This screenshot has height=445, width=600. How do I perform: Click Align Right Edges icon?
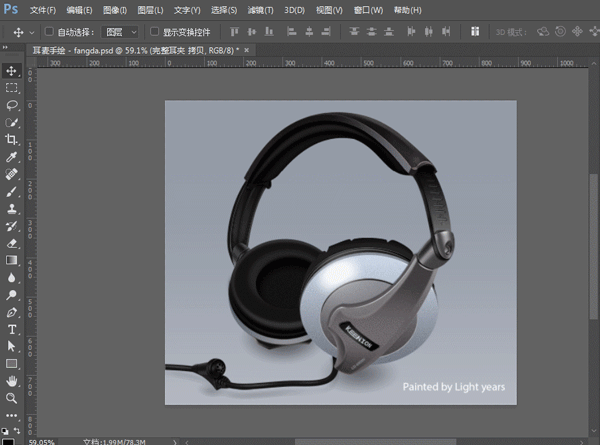(x=326, y=31)
